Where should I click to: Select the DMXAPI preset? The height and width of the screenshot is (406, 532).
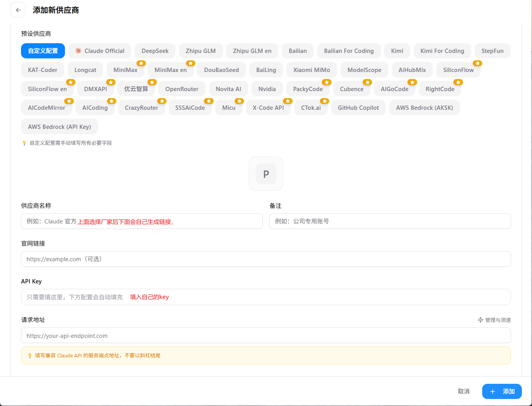pos(95,89)
